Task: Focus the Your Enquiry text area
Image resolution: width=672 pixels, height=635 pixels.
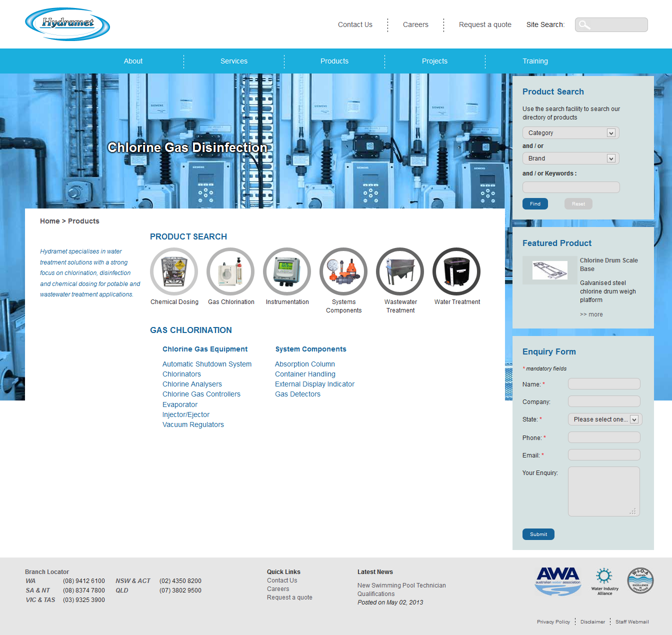Action: click(x=604, y=491)
